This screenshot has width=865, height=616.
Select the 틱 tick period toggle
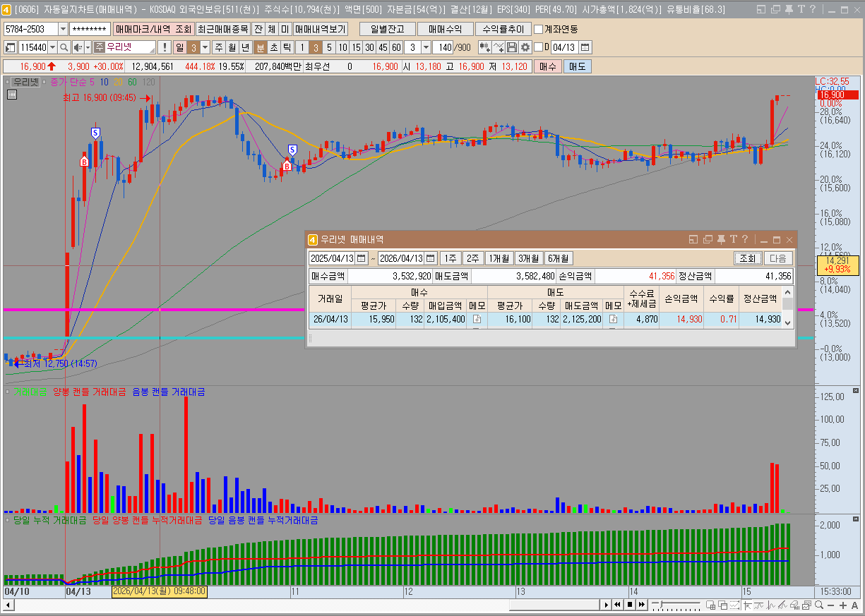pyautogui.click(x=287, y=47)
